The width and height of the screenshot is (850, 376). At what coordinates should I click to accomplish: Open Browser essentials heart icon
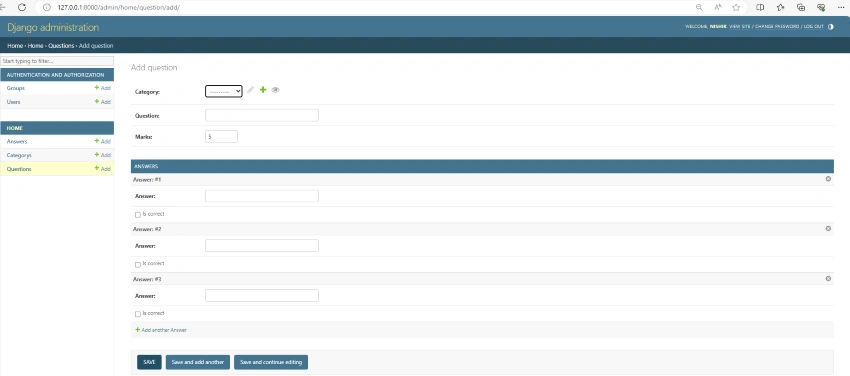[x=821, y=7]
